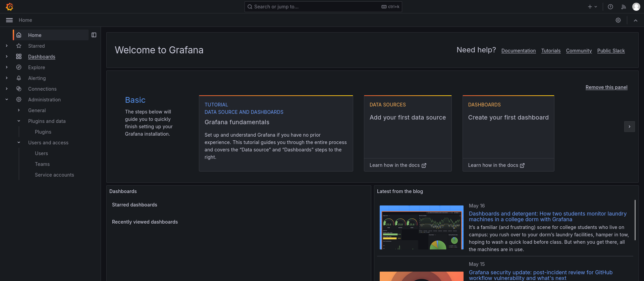Click the Starred star icon
Screen dimensions: 644x281
click(x=19, y=46)
